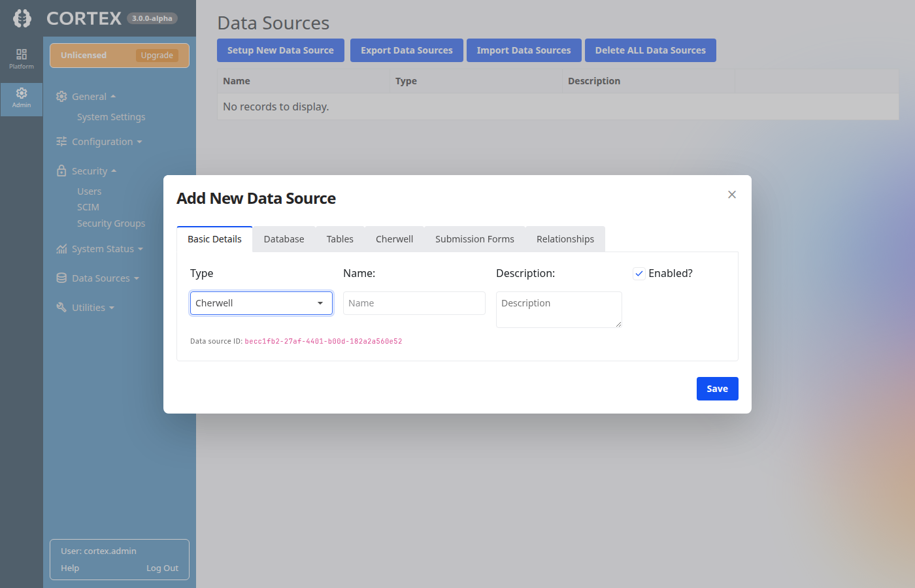Click the Cortex logo icon
915x588 pixels.
(22, 18)
